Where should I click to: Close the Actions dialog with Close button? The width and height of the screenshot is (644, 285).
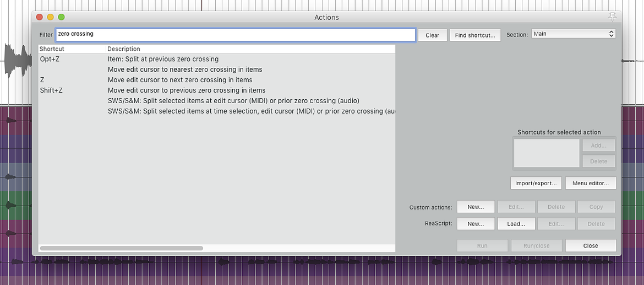coord(591,245)
